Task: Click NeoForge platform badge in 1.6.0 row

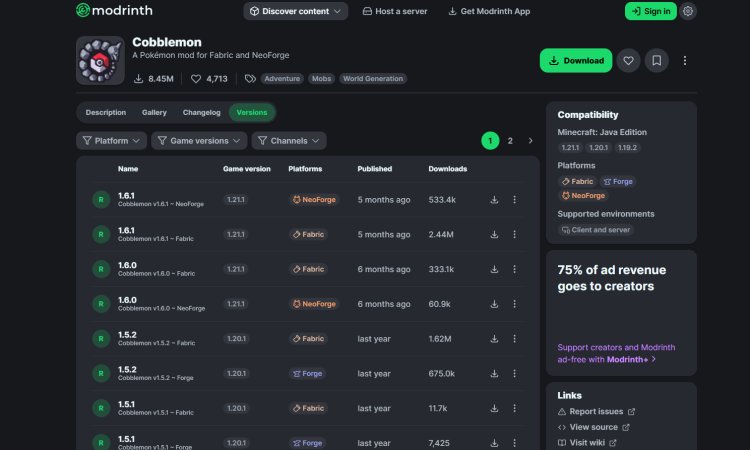Action: pyautogui.click(x=314, y=304)
